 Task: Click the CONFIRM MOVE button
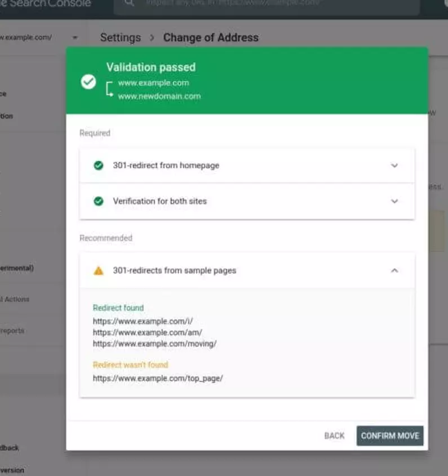390,435
